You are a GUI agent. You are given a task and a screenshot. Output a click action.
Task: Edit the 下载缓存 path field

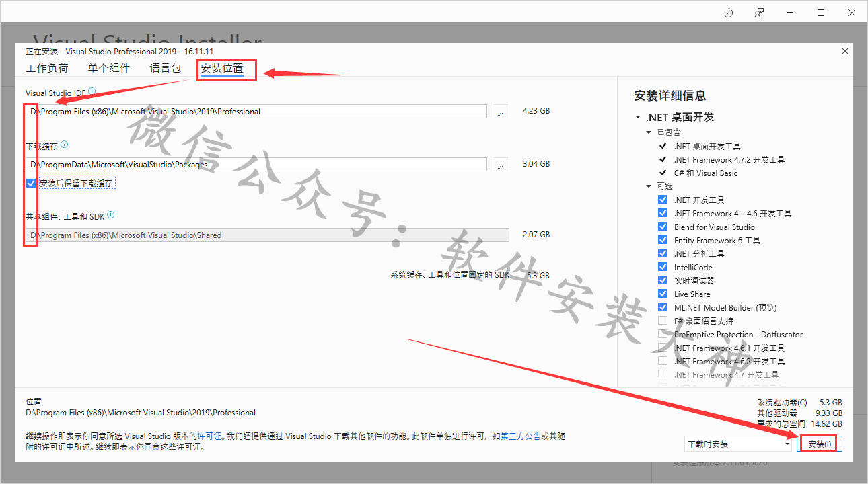[256, 164]
